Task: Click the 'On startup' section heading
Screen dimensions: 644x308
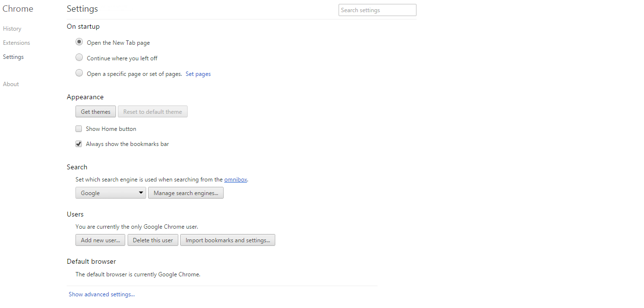Action: pyautogui.click(x=83, y=26)
